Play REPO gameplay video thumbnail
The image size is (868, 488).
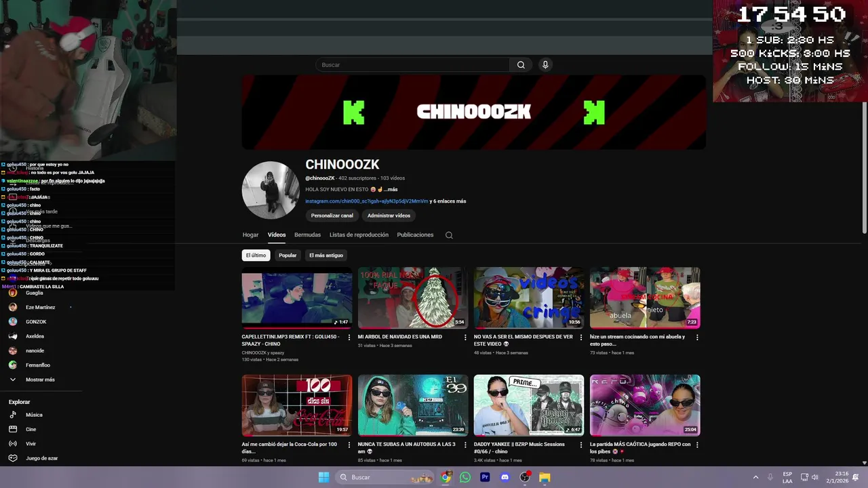pyautogui.click(x=645, y=405)
